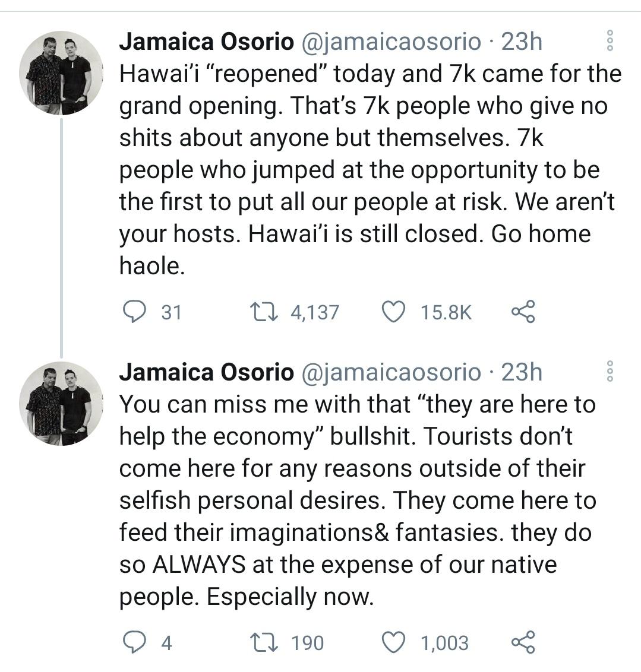The height and width of the screenshot is (672, 641).
Task: Open the tweet text beginning "You can miss me"
Action: [356, 500]
